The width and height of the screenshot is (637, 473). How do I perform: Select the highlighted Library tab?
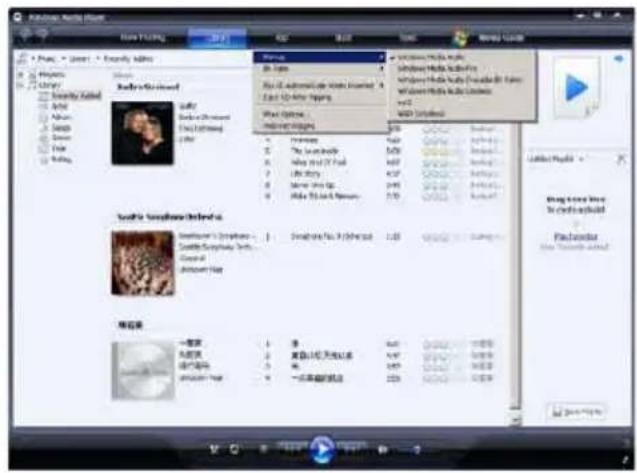(217, 38)
